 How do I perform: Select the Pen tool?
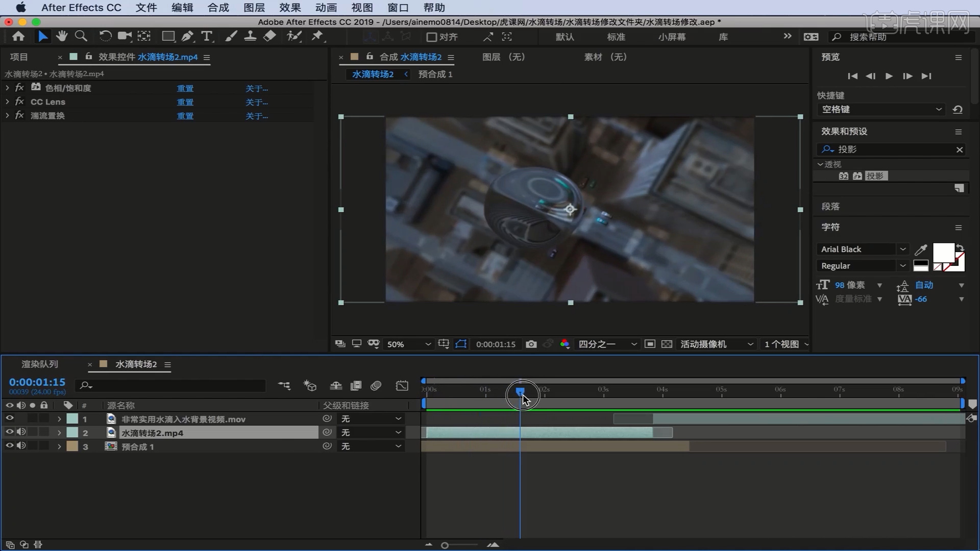click(x=187, y=36)
